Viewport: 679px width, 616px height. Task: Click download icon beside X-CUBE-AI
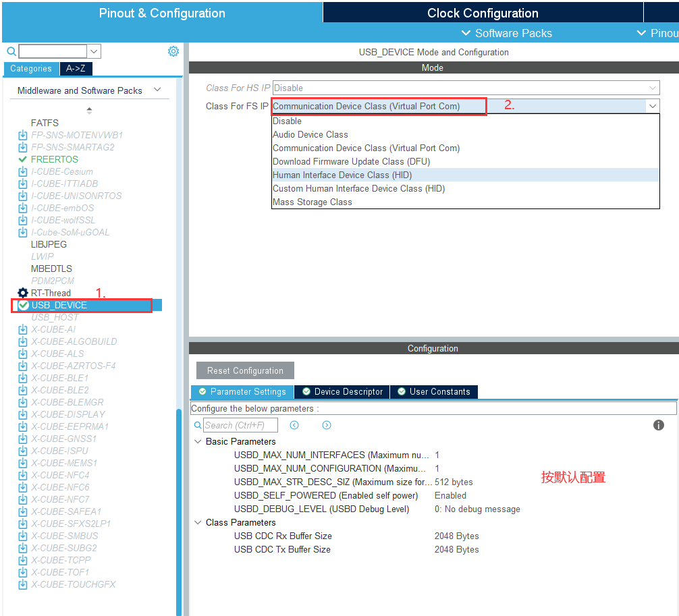pyautogui.click(x=23, y=329)
